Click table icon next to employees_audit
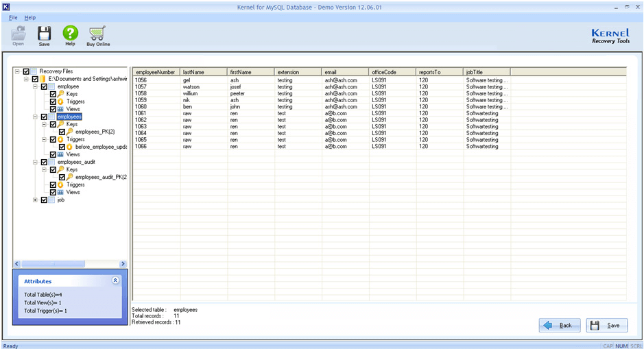Image resolution: width=644 pixels, height=349 pixels. pos(51,163)
